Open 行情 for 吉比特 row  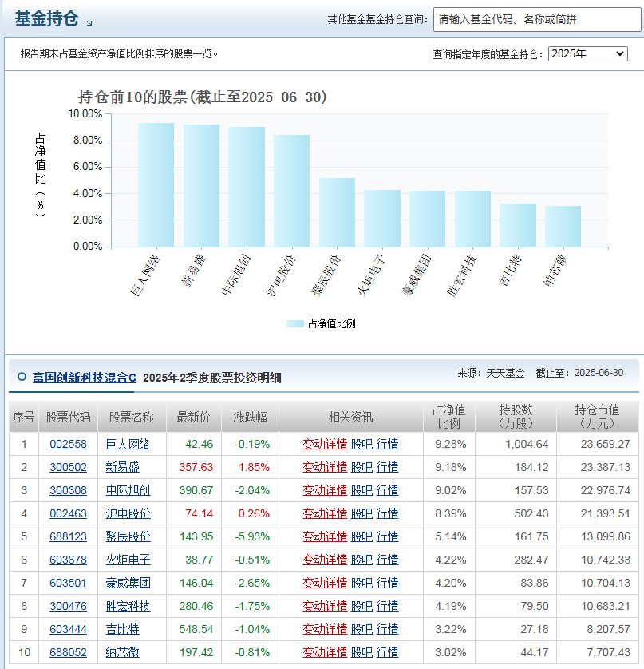[387, 629]
